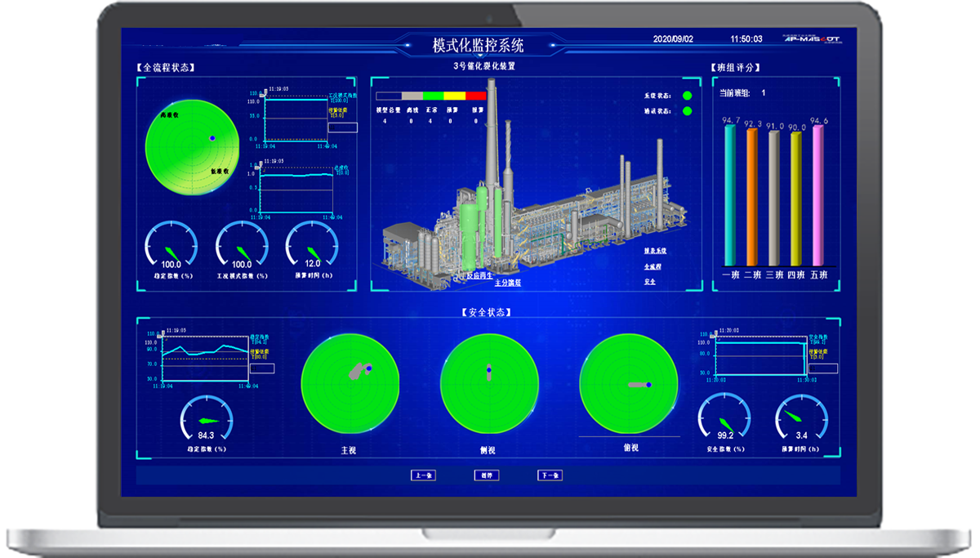Click the red 报警 status color segment
980x558 pixels.
click(x=476, y=96)
